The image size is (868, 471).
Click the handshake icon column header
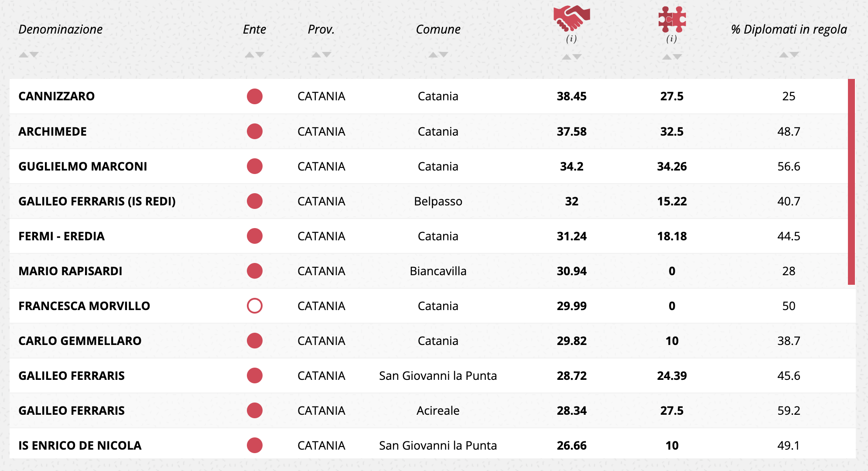point(571,18)
